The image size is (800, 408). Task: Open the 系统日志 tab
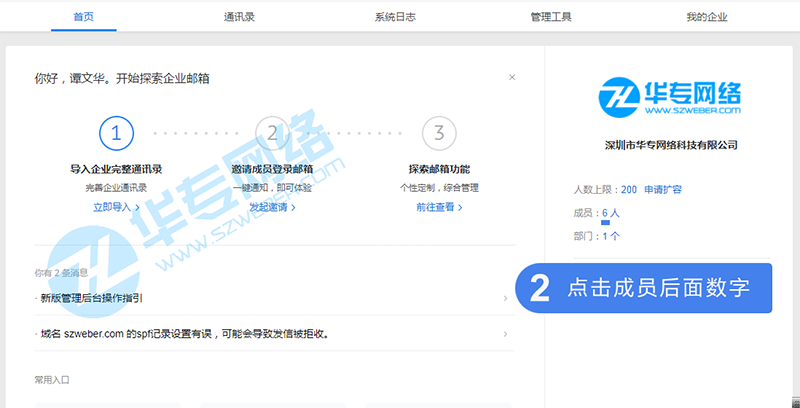tap(395, 17)
